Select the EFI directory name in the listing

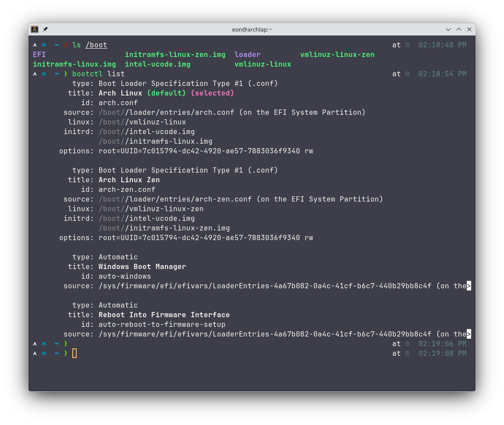pyautogui.click(x=39, y=54)
